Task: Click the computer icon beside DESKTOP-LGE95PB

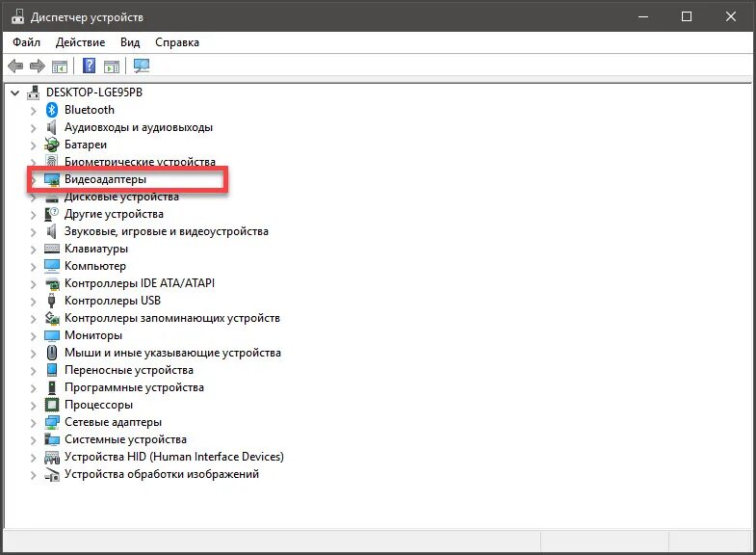Action: point(34,92)
